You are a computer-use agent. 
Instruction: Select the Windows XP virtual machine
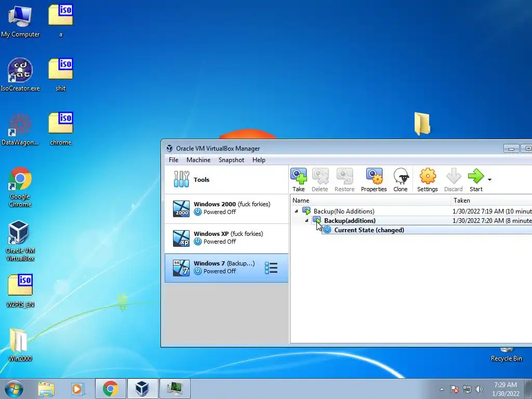pyautogui.click(x=227, y=238)
